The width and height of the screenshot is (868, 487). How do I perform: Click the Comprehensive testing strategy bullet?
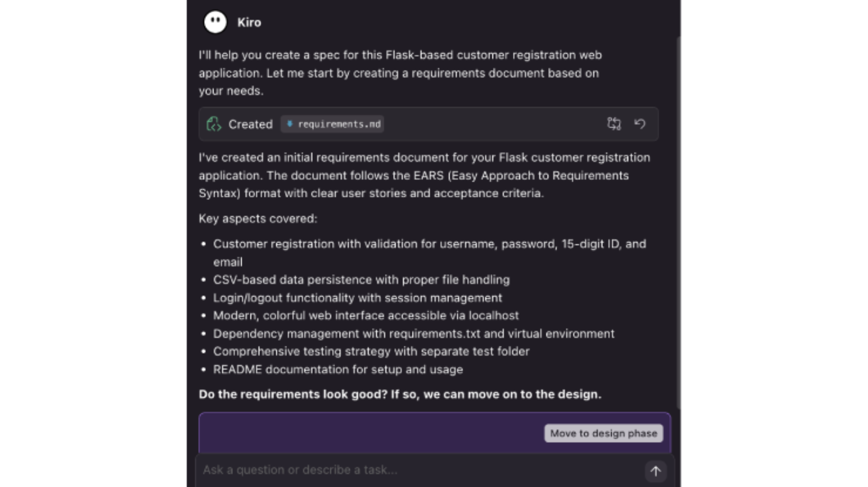tap(371, 352)
